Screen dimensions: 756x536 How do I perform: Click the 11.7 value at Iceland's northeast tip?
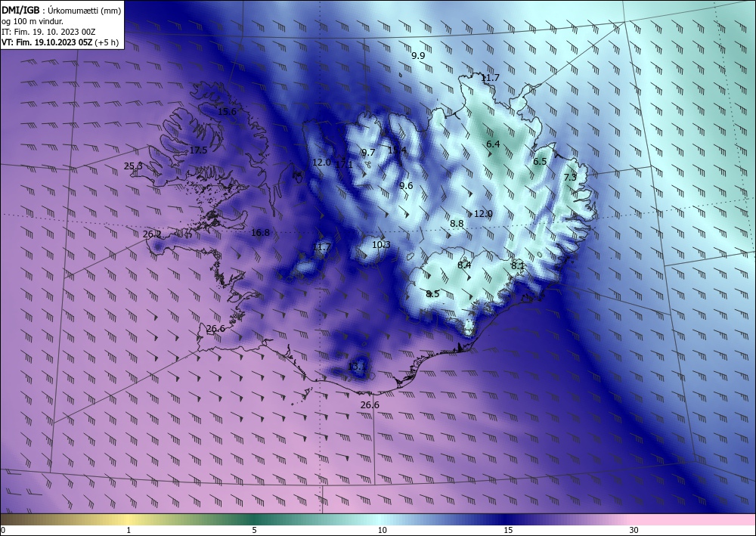(x=491, y=77)
